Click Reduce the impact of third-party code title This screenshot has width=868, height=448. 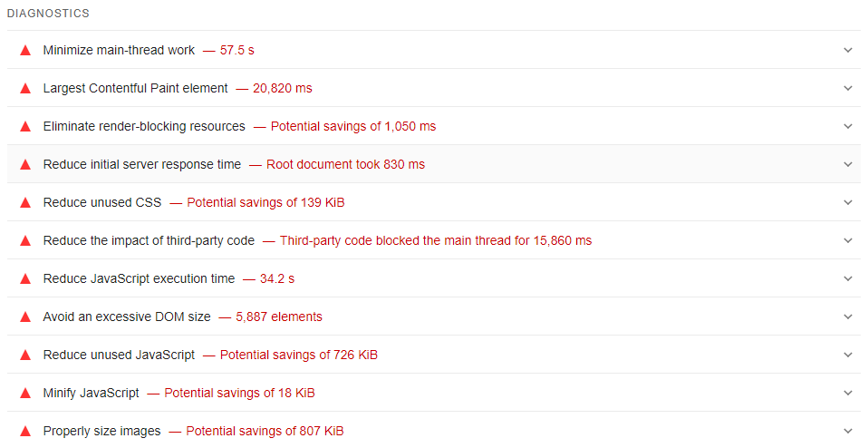coord(149,241)
